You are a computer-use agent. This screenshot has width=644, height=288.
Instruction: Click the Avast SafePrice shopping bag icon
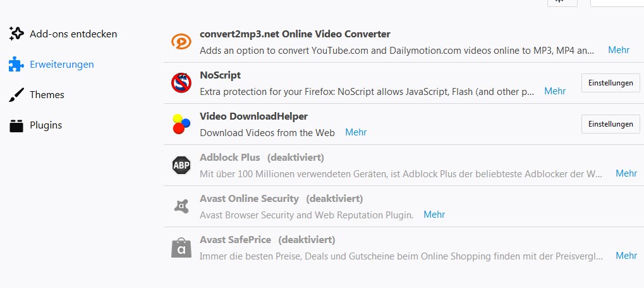181,247
